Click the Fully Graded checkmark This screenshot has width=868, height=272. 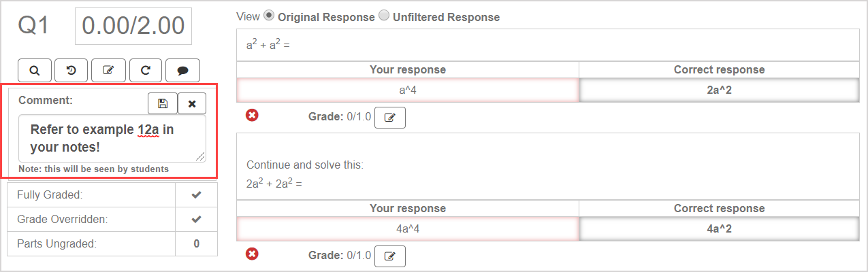(196, 195)
